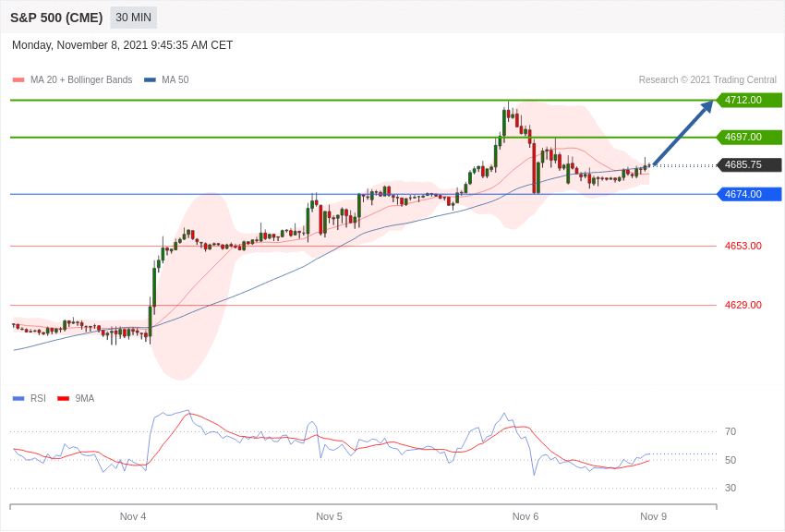
Task: Click the 4697.00 resistance price tag
Action: click(750, 137)
